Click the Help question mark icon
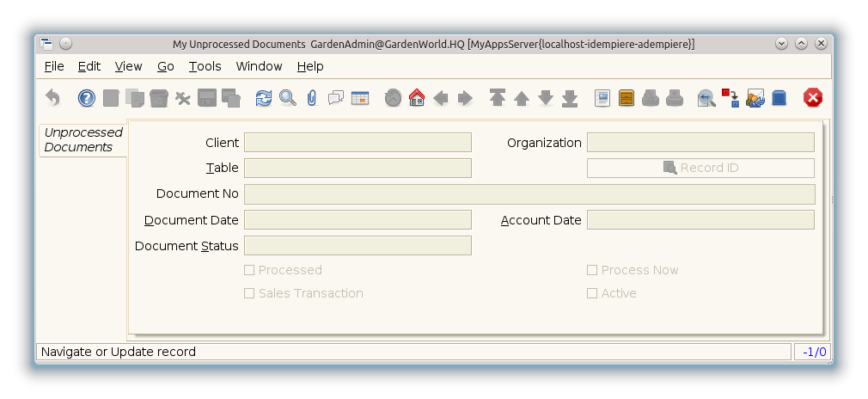Screen dimensions: 868x399 coord(87,99)
